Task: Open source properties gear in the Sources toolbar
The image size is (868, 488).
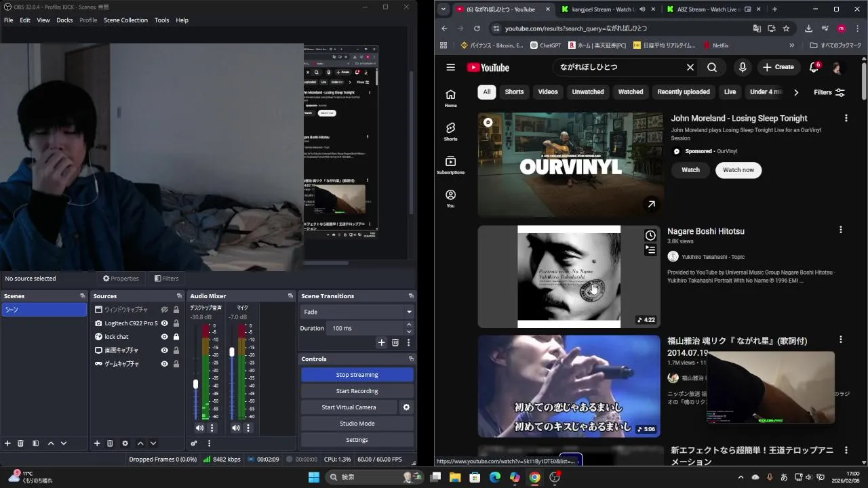Action: click(125, 443)
